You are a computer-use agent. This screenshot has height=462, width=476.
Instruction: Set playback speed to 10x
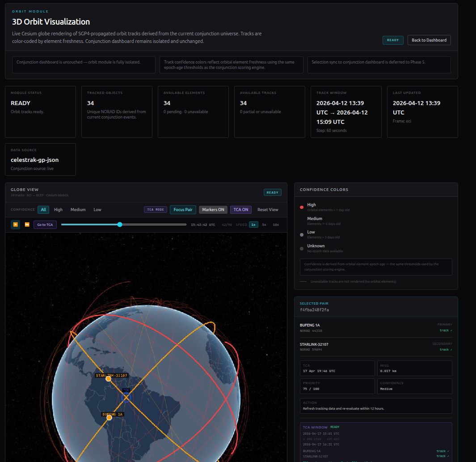[x=276, y=225]
